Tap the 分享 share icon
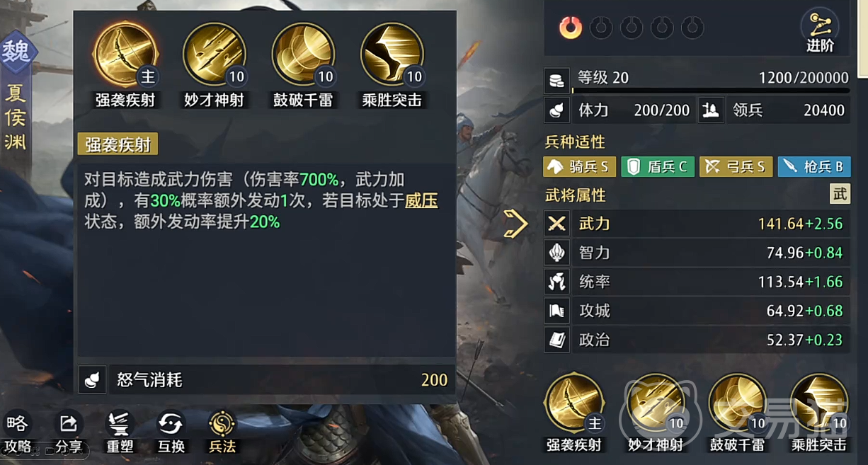This screenshot has height=465, width=868. (x=69, y=432)
